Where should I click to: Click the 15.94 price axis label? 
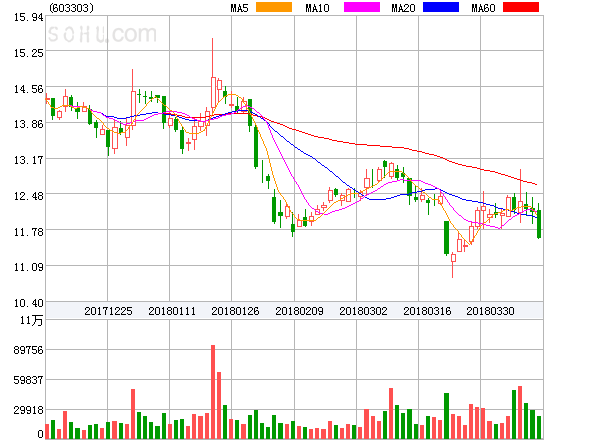(29, 17)
